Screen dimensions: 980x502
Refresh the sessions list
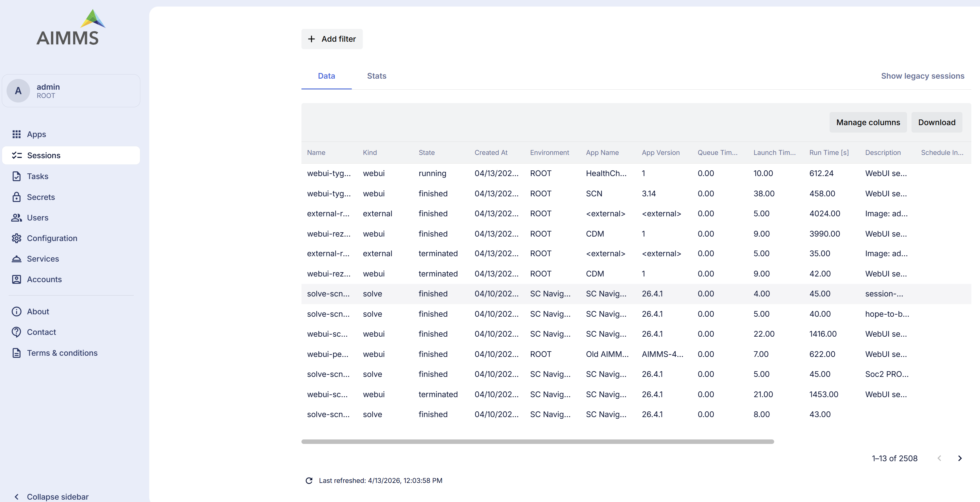[309, 480]
